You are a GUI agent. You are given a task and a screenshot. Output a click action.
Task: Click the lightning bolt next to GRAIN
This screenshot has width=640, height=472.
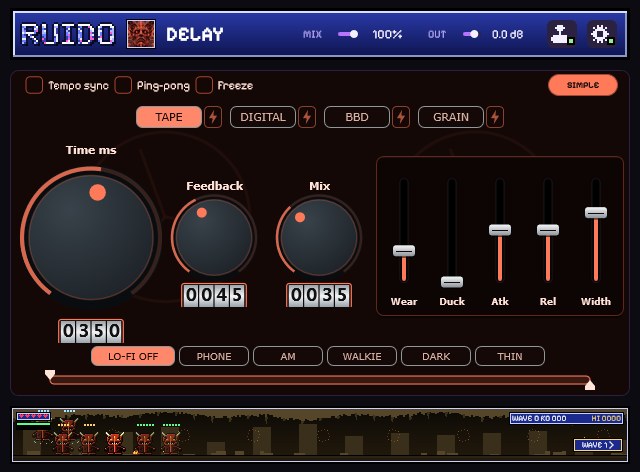(495, 117)
